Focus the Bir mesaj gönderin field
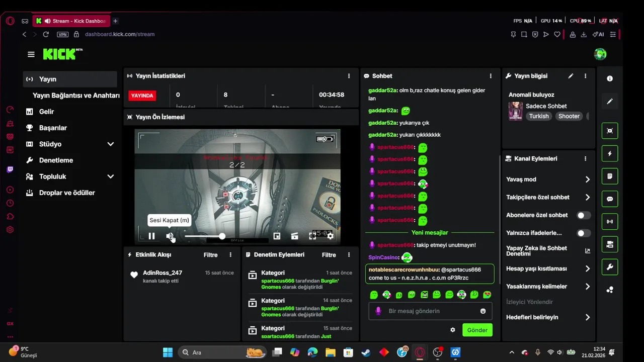The height and width of the screenshot is (362, 644). 430,311
